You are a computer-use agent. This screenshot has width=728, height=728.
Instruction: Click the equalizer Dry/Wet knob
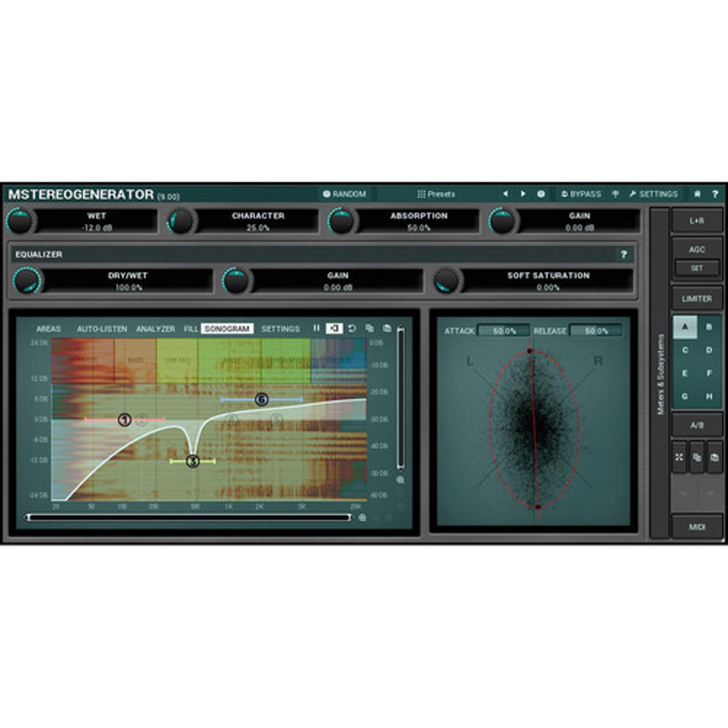coord(27,281)
